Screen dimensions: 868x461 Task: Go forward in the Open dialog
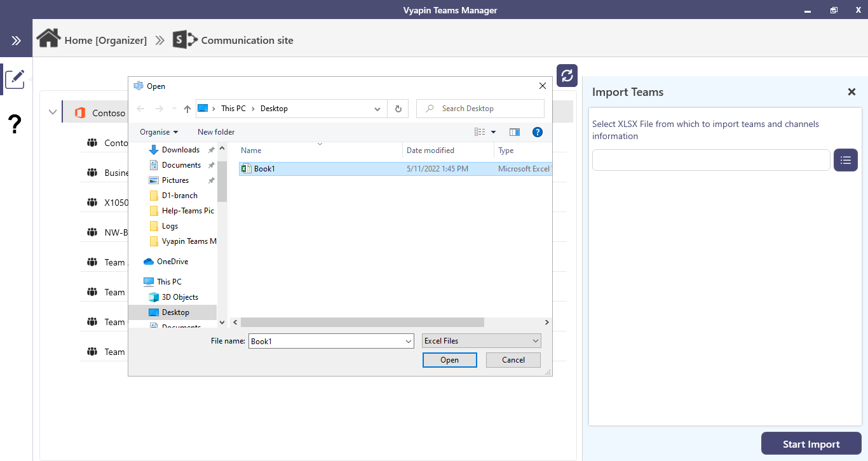click(159, 109)
